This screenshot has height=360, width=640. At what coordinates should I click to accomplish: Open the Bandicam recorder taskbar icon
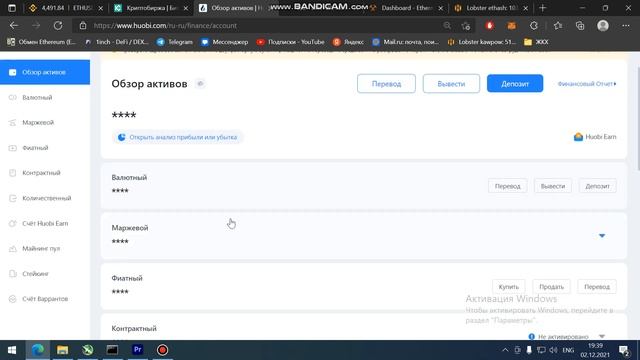coord(162,350)
